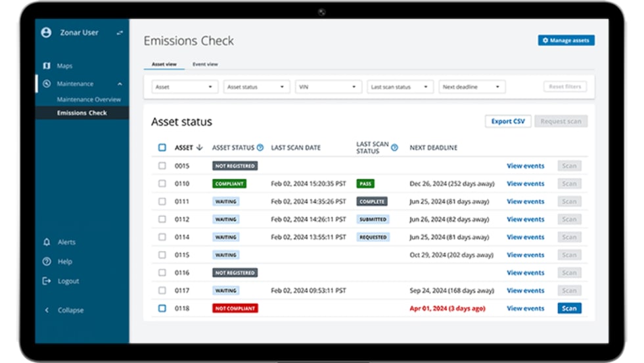Open the Asset filter dropdown
Image resolution: width=644 pixels, height=363 pixels.
tap(185, 87)
